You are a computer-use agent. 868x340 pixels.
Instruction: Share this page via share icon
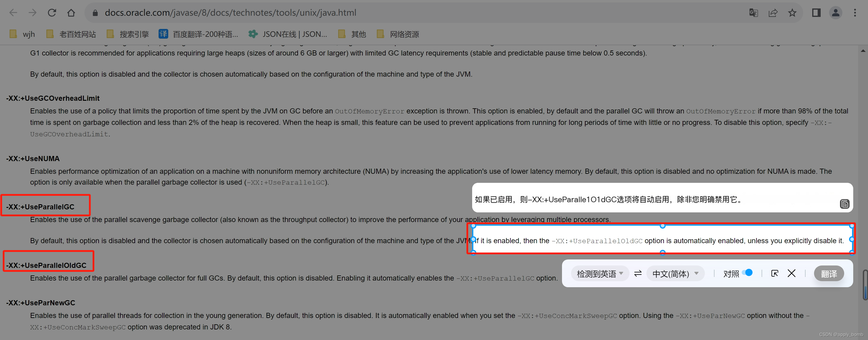point(773,13)
